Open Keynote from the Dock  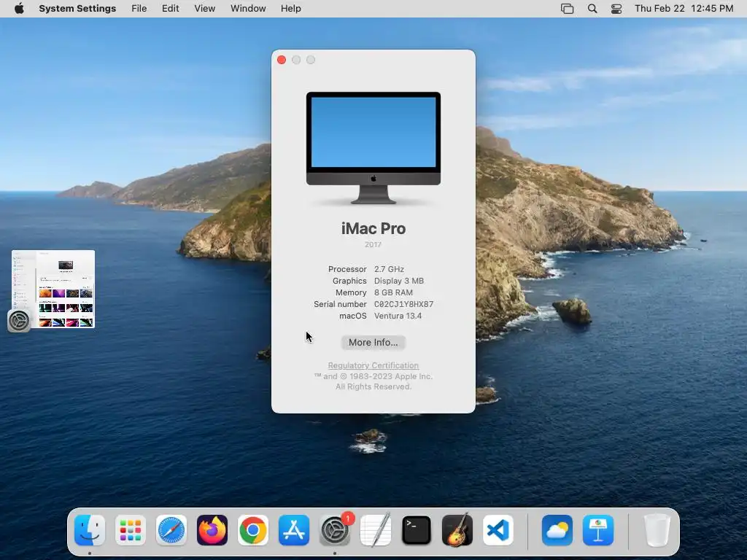598,530
